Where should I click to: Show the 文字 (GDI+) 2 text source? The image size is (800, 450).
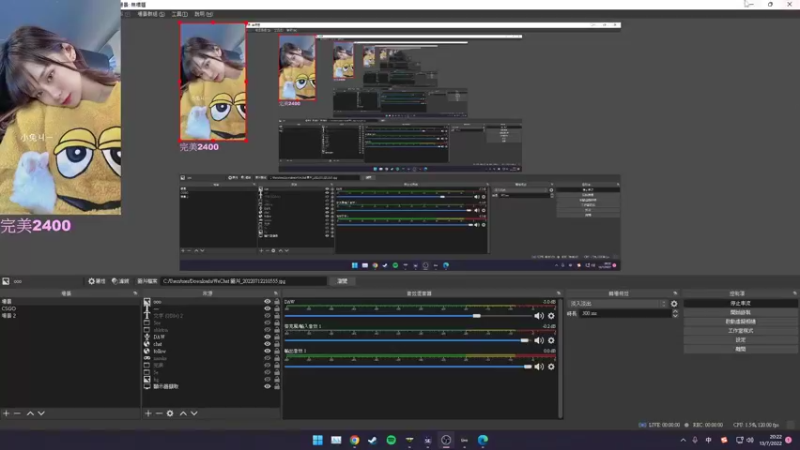pos(267,316)
